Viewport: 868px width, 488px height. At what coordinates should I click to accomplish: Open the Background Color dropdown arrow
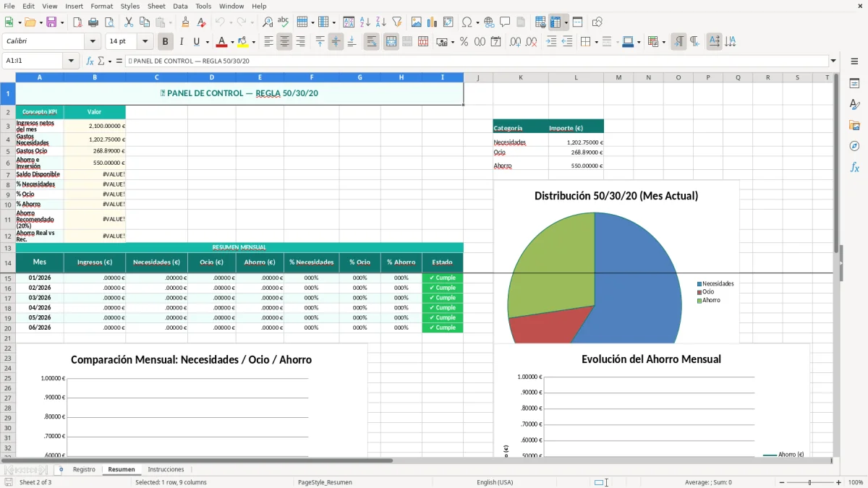(254, 42)
